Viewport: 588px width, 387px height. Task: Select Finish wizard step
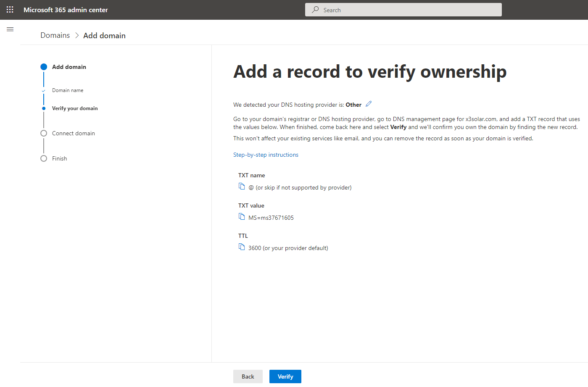tap(59, 158)
